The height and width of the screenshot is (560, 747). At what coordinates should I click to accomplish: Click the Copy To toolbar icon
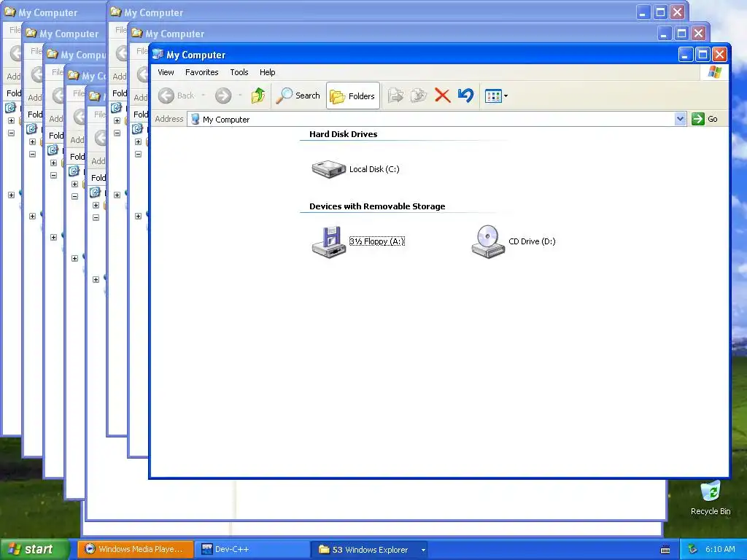pos(419,96)
